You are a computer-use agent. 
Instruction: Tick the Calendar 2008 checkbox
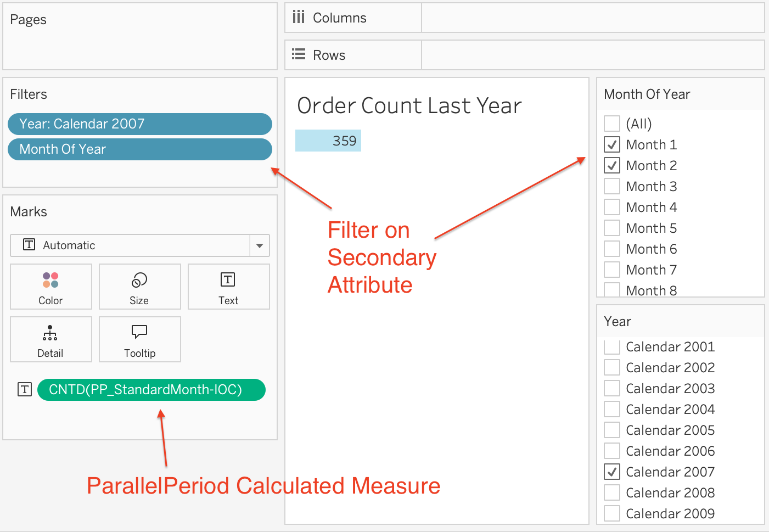612,492
